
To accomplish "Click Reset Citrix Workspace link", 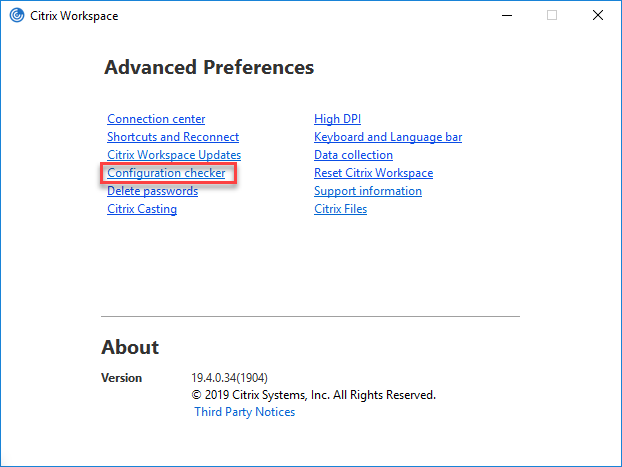I will tap(373, 173).
